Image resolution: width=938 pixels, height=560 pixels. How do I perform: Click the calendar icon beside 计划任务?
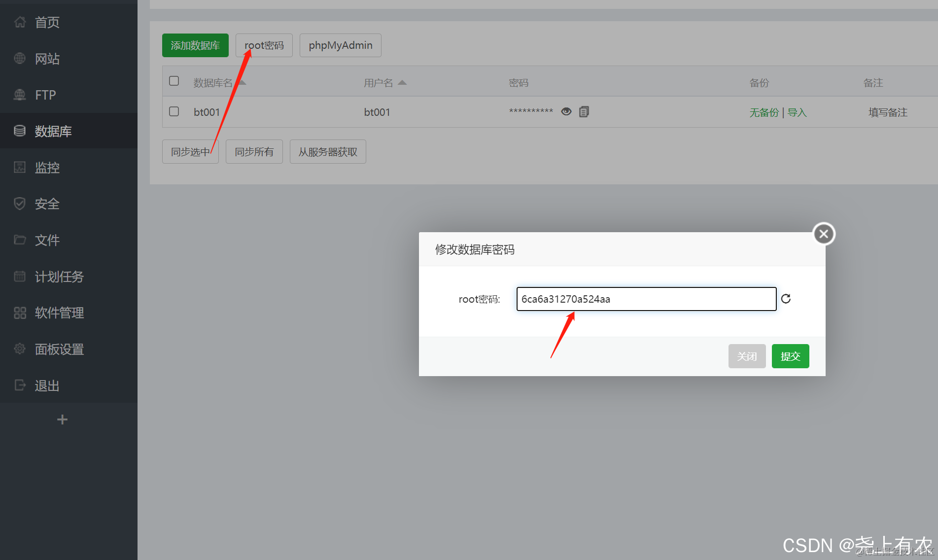(x=20, y=276)
